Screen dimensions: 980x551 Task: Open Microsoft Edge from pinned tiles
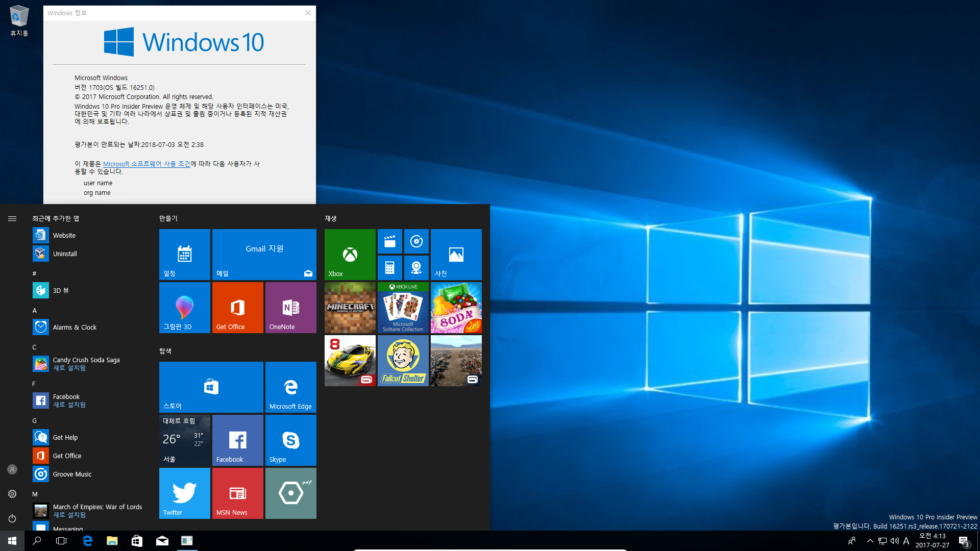point(291,387)
